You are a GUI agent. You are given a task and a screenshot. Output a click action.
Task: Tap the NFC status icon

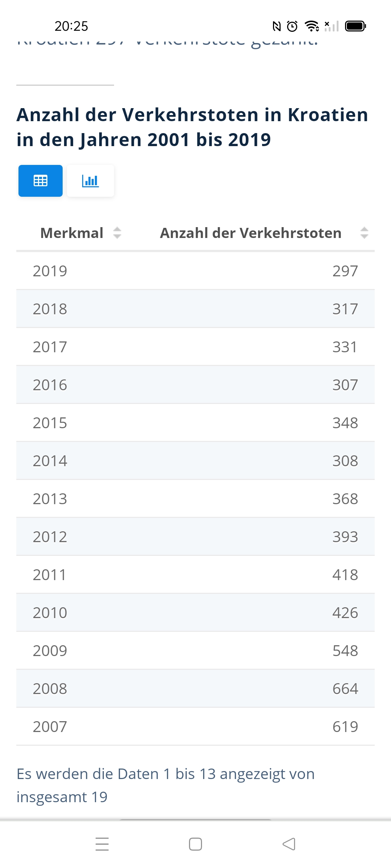(277, 26)
